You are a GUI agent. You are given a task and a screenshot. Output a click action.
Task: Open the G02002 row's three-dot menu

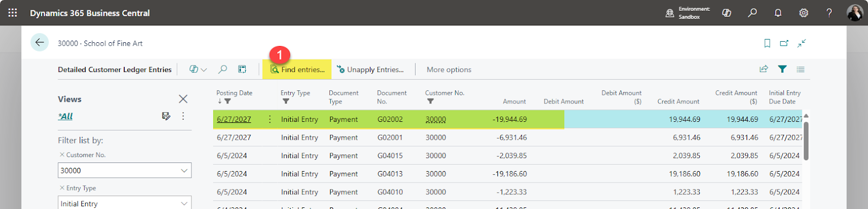coord(270,119)
